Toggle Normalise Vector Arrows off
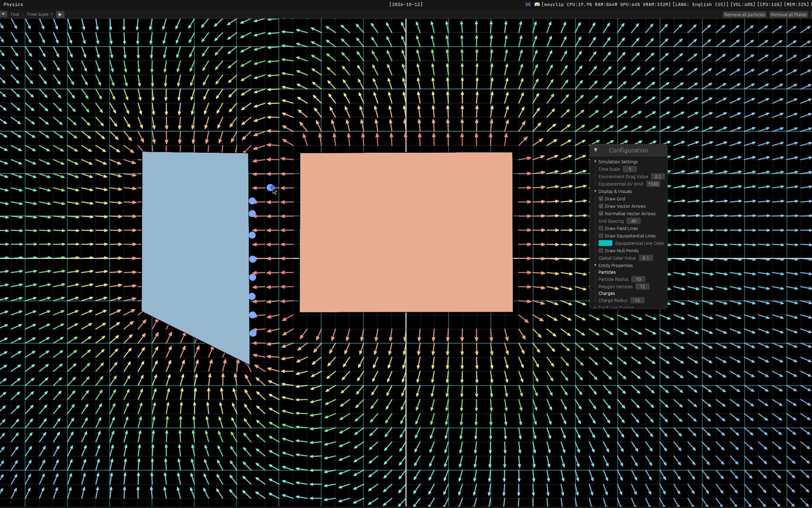This screenshot has height=508, width=812. click(x=601, y=213)
